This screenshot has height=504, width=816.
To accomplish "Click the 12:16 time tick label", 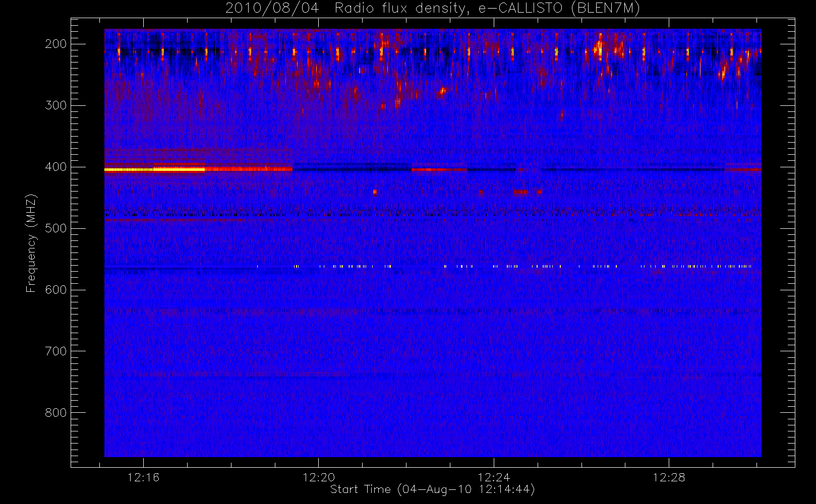I will click(143, 477).
